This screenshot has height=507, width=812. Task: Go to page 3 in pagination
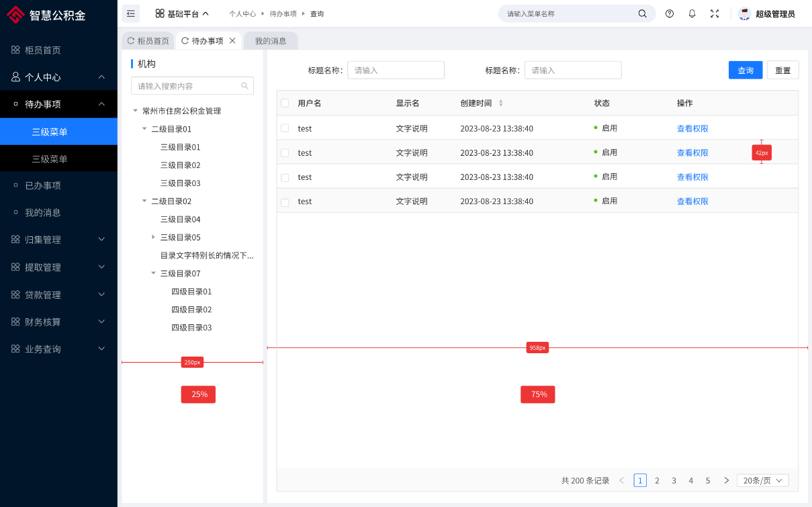pos(674,481)
